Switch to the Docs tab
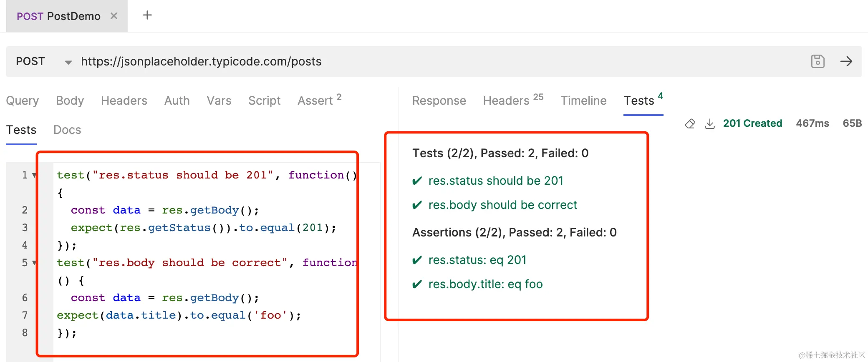The width and height of the screenshot is (868, 362). (67, 130)
